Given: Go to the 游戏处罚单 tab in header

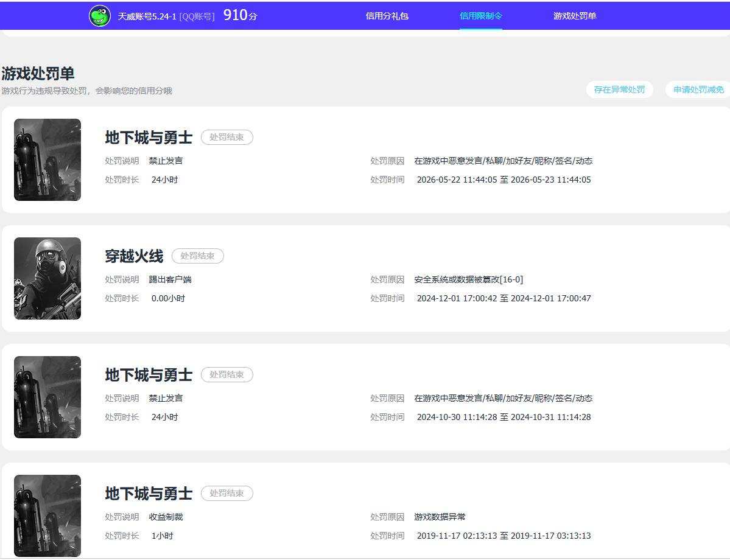Looking at the screenshot, I should pyautogui.click(x=575, y=16).
